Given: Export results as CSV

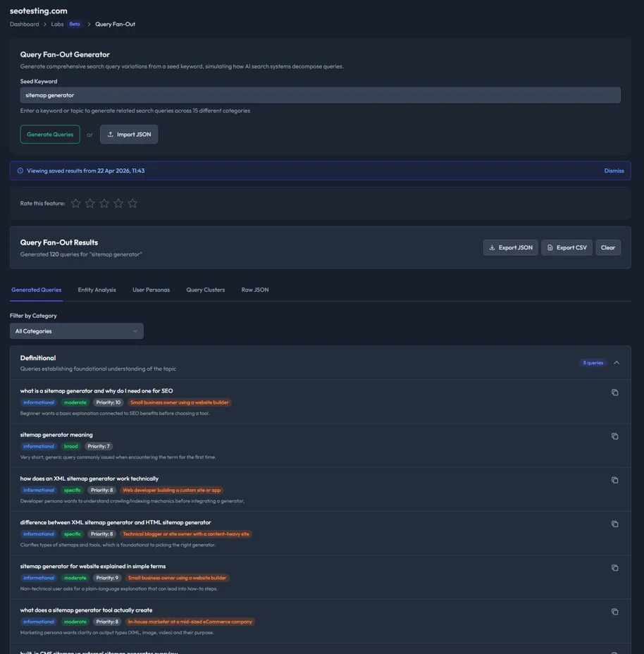Looking at the screenshot, I should pos(566,247).
